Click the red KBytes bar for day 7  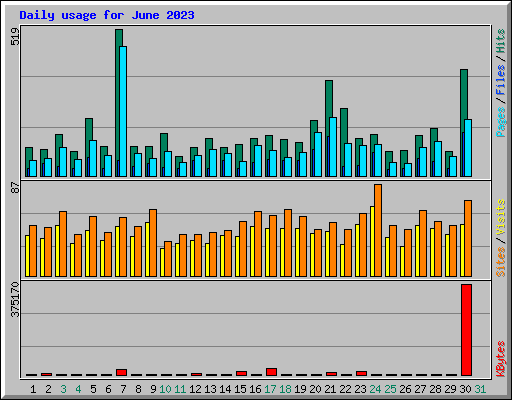pyautogui.click(x=121, y=372)
